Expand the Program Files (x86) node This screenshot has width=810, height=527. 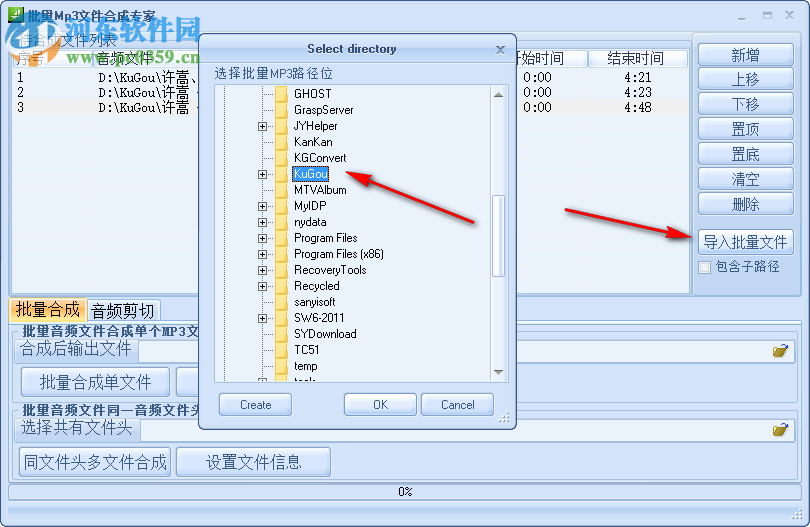tap(262, 254)
